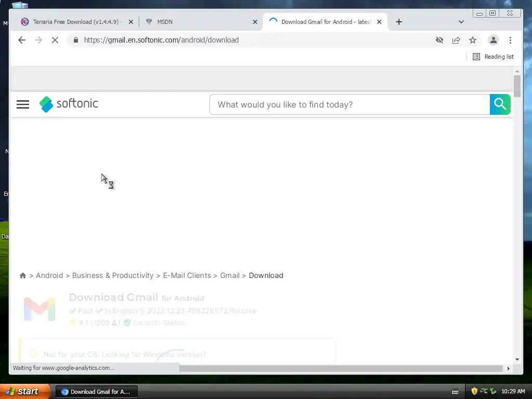This screenshot has width=532, height=399.
Task: Open Chrome three-dot menu
Action: click(510, 40)
